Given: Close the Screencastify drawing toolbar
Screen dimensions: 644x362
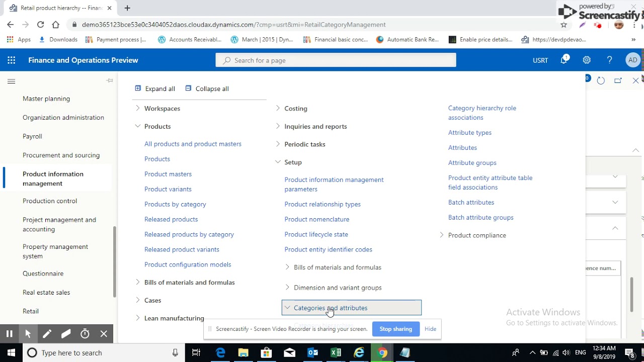Looking at the screenshot, I should 104,333.
